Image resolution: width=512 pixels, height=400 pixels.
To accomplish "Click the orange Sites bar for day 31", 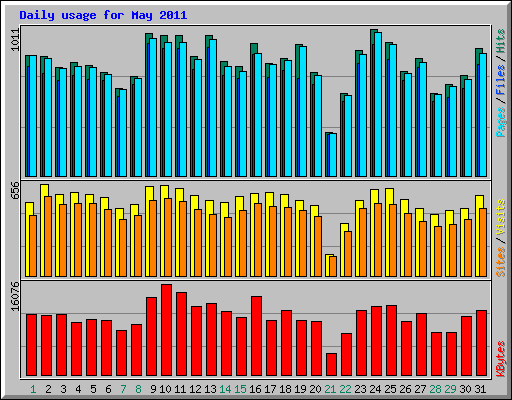I will coord(483,242).
